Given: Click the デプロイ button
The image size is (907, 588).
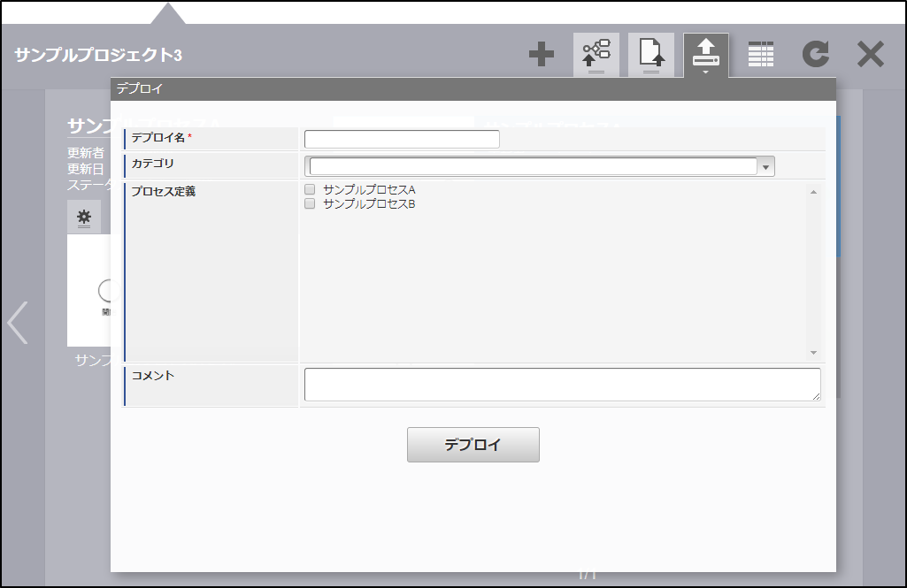Looking at the screenshot, I should pos(473,445).
